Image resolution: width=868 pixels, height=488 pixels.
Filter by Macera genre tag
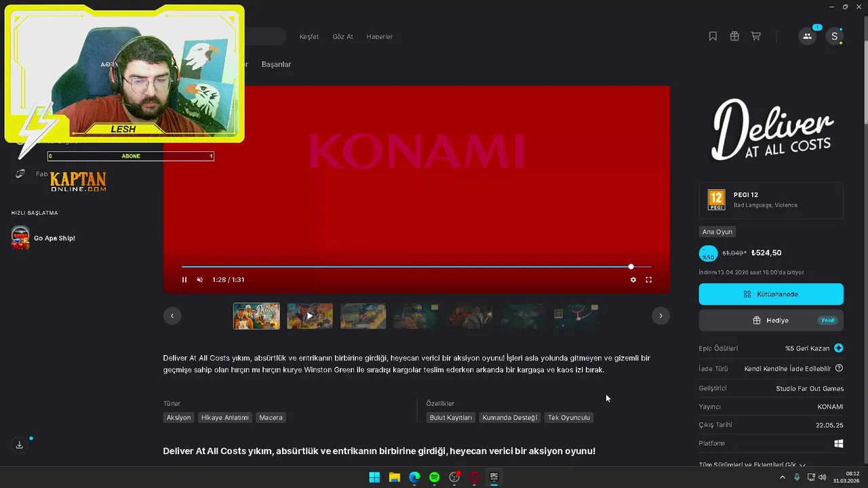(x=271, y=418)
